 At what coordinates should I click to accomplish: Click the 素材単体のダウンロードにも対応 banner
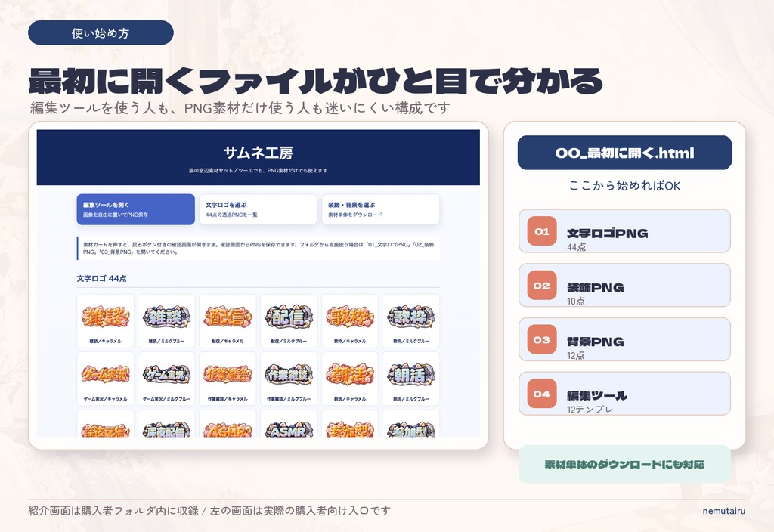[x=624, y=465]
